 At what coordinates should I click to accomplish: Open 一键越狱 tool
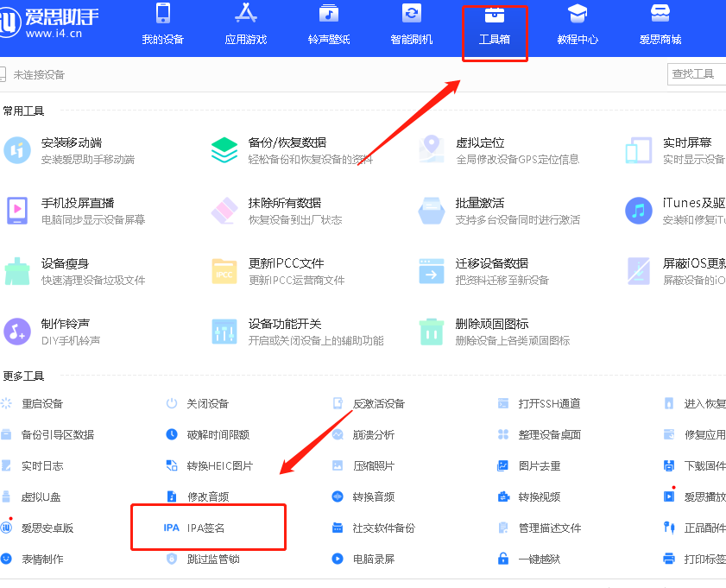point(529,559)
